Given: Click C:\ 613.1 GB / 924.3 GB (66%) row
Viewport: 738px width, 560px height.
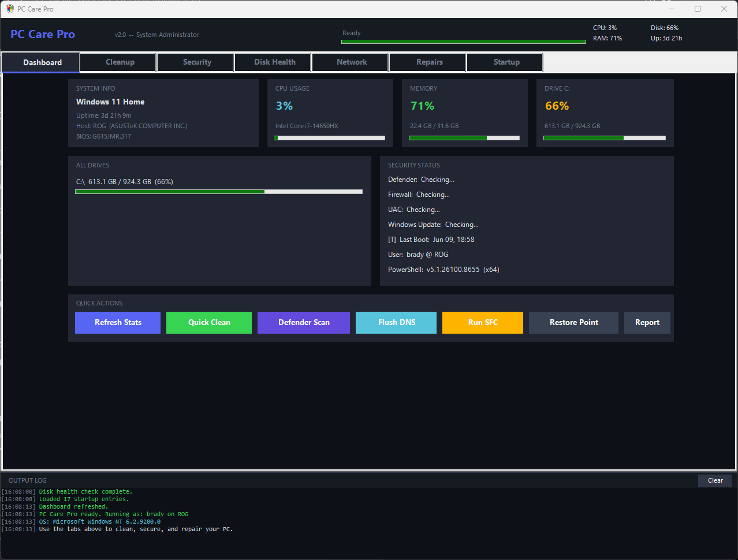Looking at the screenshot, I should 125,182.
